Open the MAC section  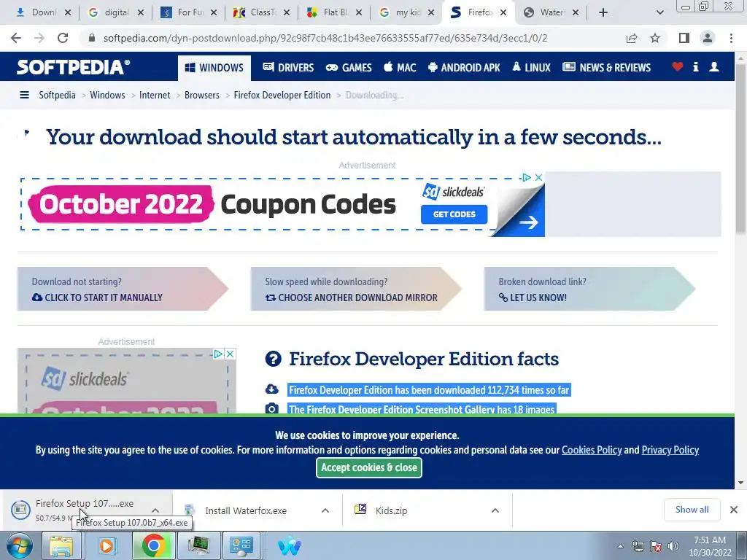tap(400, 68)
